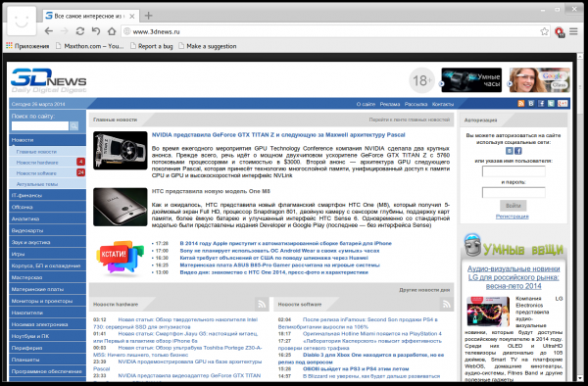Screen dimensions: 588x386
Task: Open Новости software in sidebar
Action: 47,173
